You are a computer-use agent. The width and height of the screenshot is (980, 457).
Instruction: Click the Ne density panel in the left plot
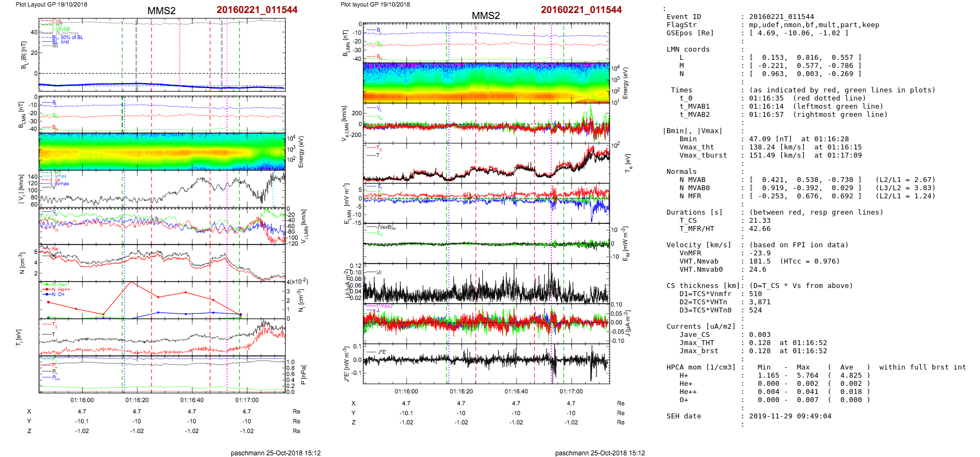click(162, 263)
